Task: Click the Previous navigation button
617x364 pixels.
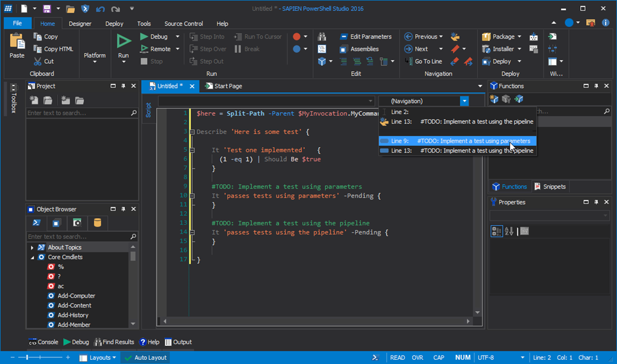Action: [x=421, y=37]
